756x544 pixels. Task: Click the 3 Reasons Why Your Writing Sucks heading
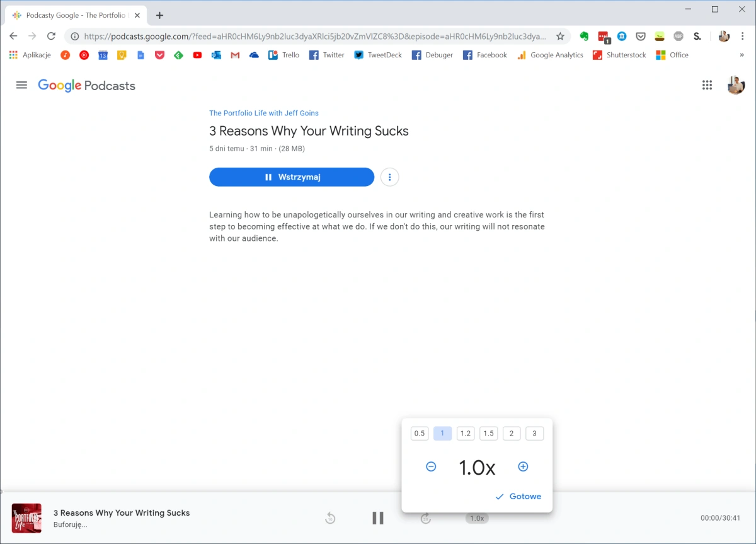(x=309, y=131)
